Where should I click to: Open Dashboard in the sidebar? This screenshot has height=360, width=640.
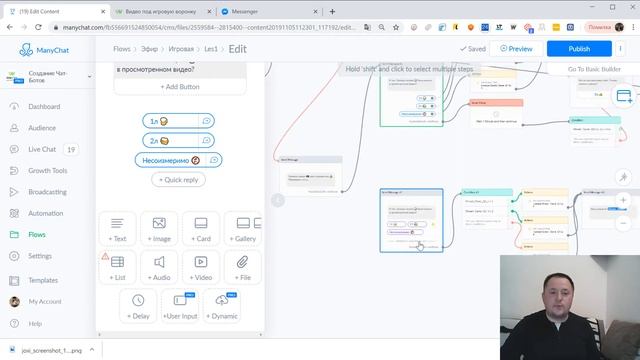pyautogui.click(x=44, y=107)
